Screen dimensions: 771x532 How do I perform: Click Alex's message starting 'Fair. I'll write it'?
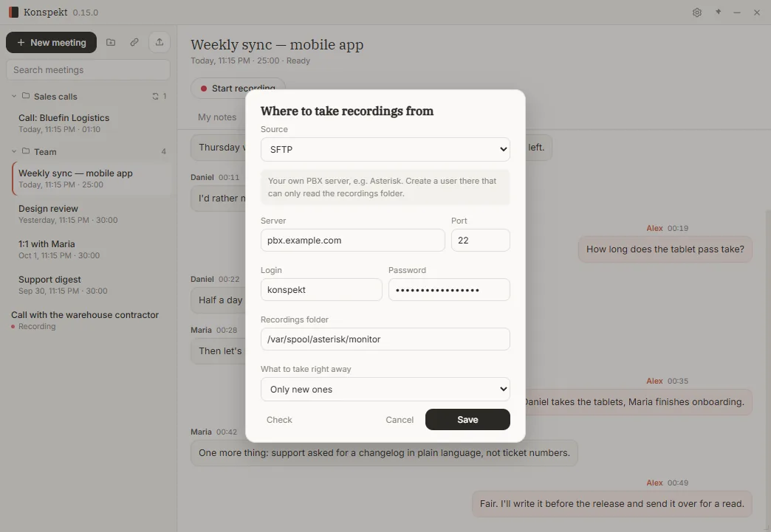pyautogui.click(x=611, y=503)
